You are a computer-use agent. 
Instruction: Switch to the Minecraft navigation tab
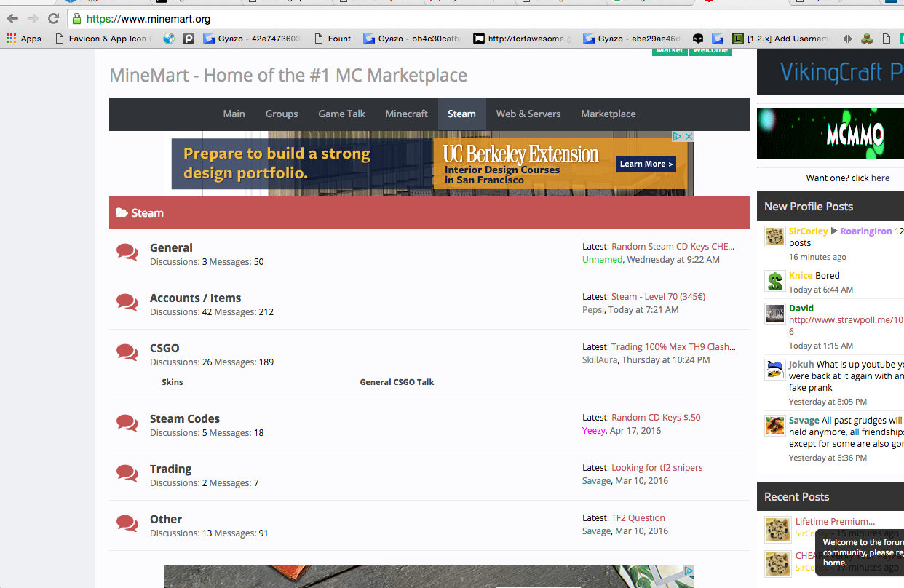pyautogui.click(x=406, y=114)
